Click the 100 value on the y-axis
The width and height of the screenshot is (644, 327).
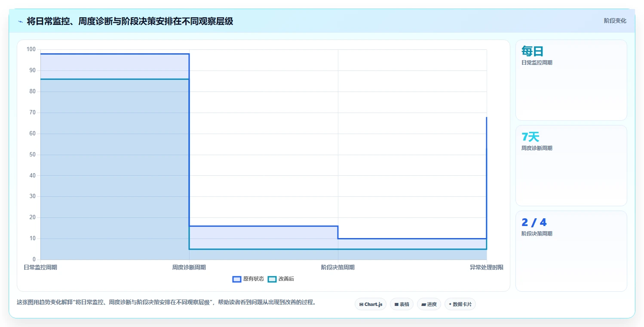[31, 49]
